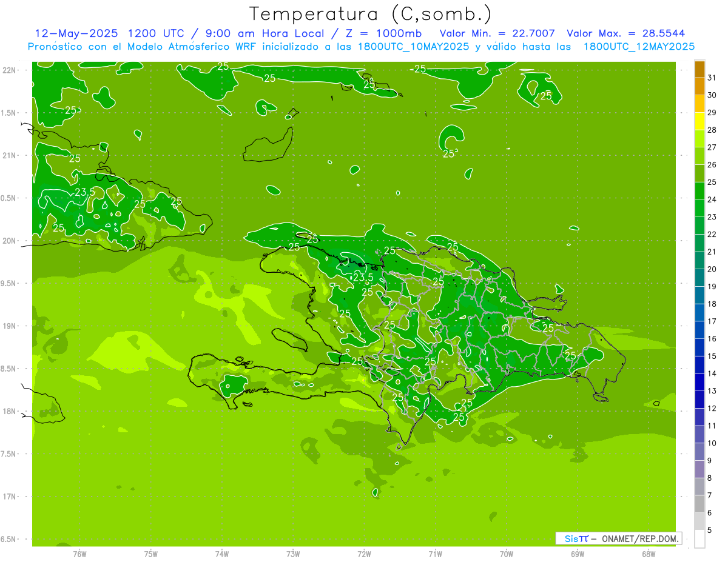Click "Valor Max. = 28.5544" readout
The image size is (728, 562).
tap(626, 33)
